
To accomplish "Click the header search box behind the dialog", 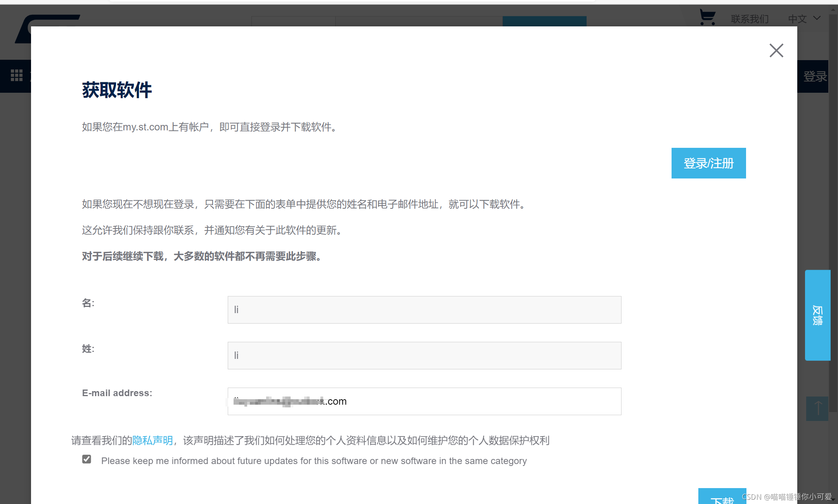I will 418,21.
